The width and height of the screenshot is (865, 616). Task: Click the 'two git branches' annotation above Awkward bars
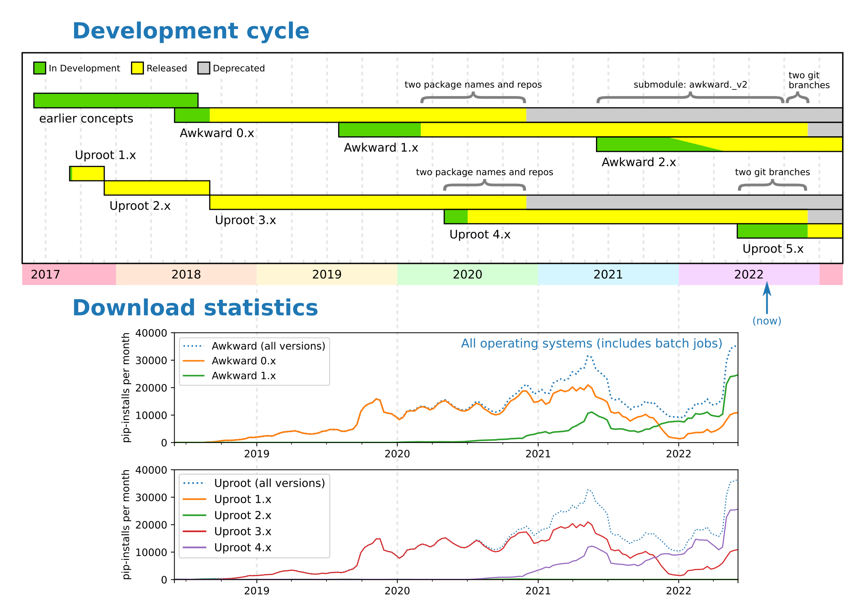[x=809, y=80]
